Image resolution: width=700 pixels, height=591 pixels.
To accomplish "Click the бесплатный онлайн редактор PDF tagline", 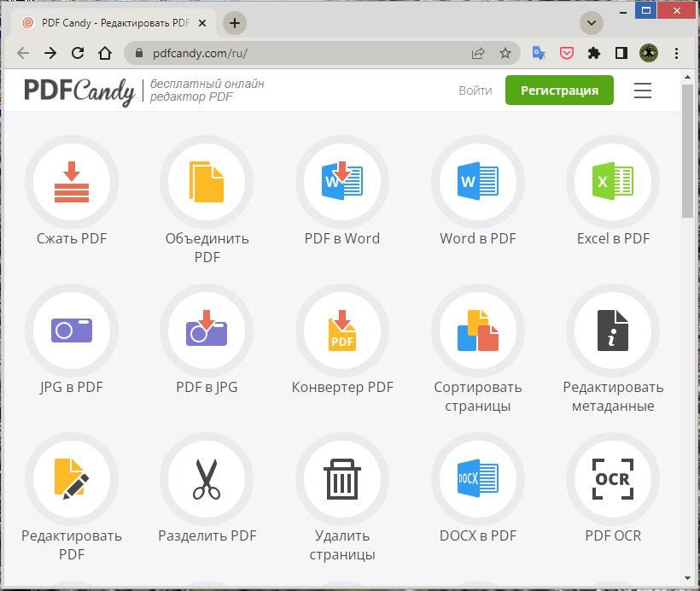I will [x=207, y=91].
